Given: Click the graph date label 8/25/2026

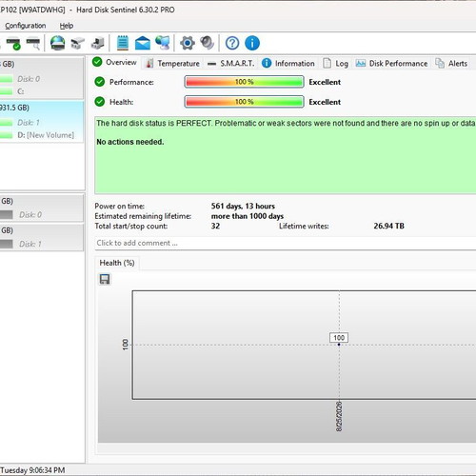Looking at the screenshot, I should tap(339, 416).
